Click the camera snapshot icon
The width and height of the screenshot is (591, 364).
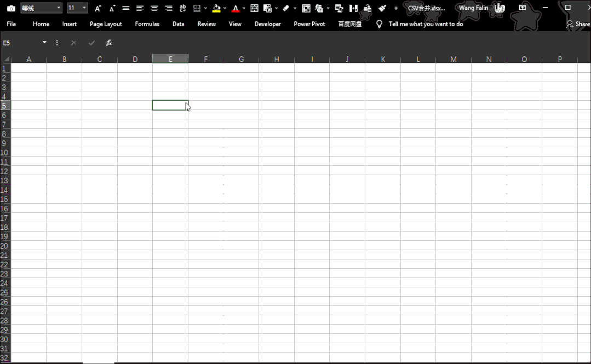[12, 8]
